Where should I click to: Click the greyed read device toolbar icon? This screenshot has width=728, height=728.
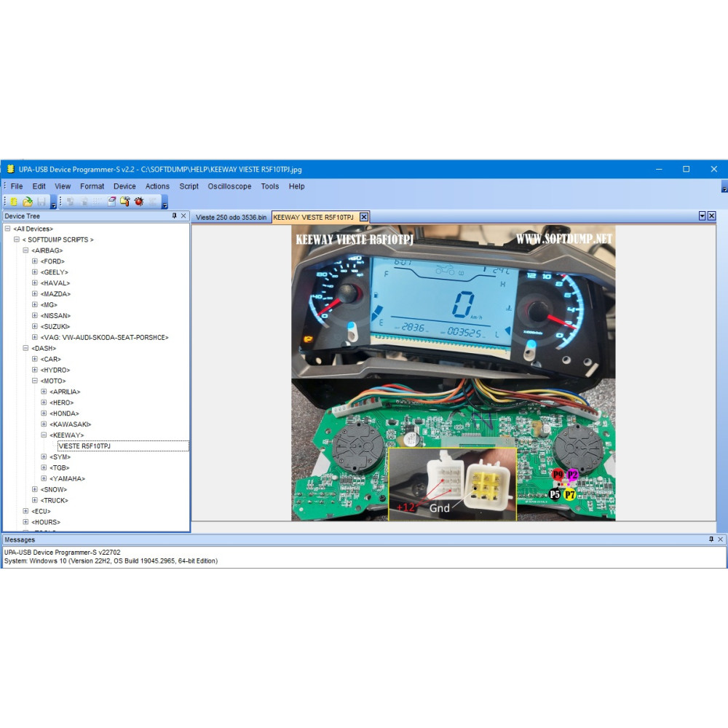click(71, 202)
